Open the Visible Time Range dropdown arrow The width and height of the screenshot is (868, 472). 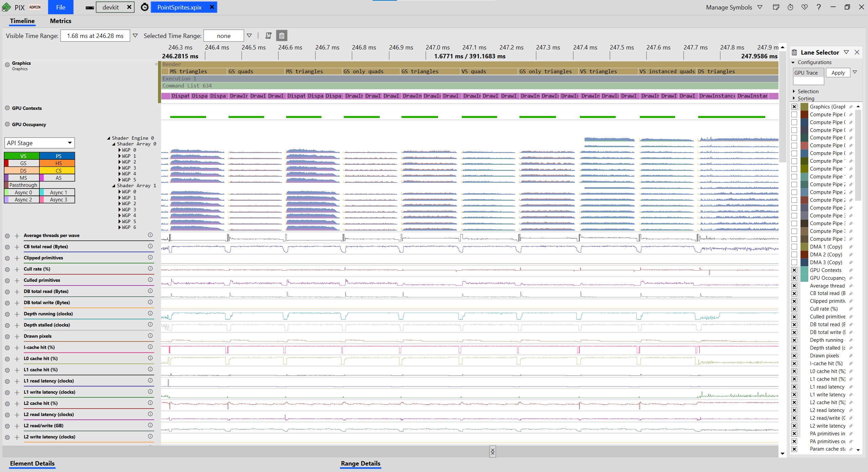pos(135,36)
